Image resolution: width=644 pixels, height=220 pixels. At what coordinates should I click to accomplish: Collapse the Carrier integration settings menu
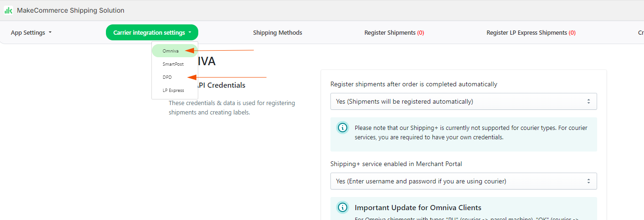click(x=152, y=32)
